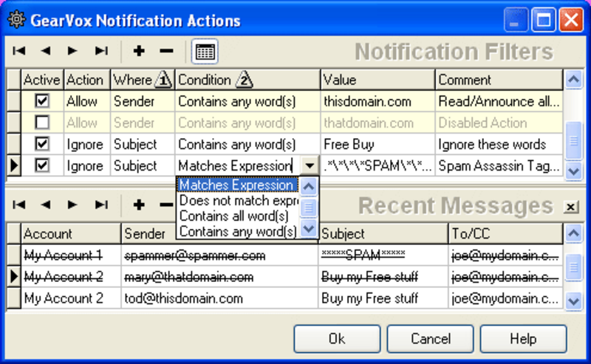Click 'Free Buy' value cell
The height and width of the screenshot is (364, 591).
[378, 144]
